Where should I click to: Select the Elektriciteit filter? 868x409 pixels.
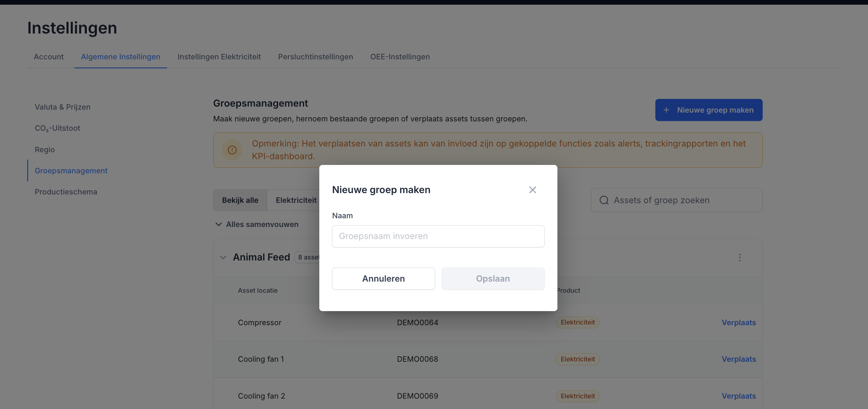tap(296, 200)
